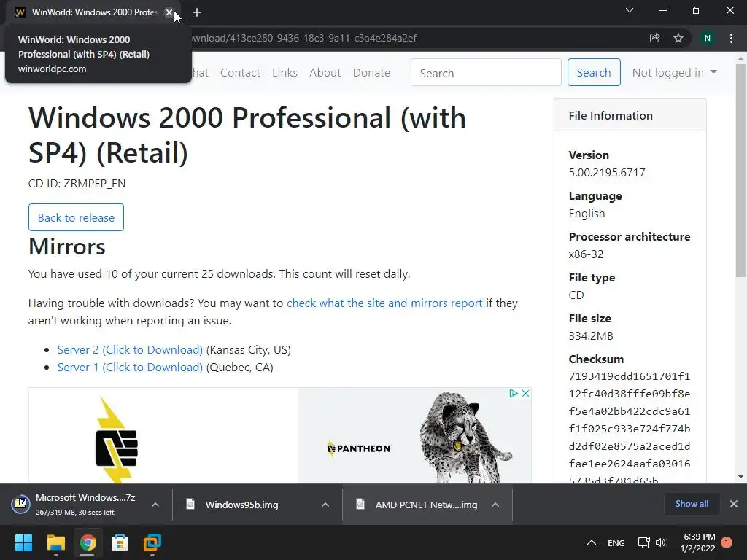Open the Windows Start menu

coord(23,542)
